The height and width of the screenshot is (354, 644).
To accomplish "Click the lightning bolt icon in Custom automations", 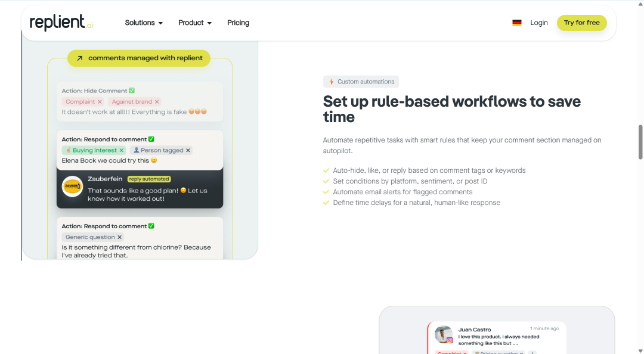I will click(x=332, y=82).
